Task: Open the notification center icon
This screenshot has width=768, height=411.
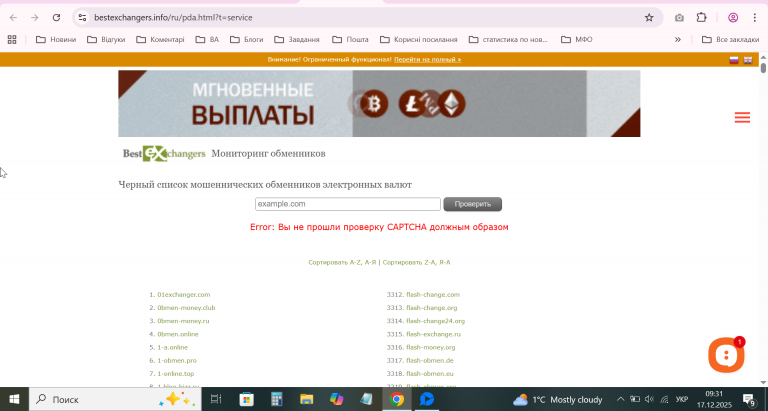Action: pos(749,399)
